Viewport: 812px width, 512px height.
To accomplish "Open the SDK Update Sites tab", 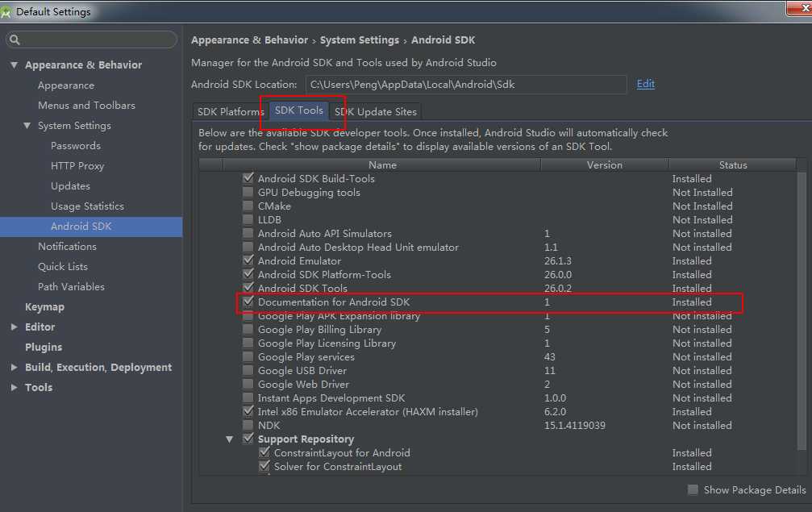I will [x=376, y=112].
